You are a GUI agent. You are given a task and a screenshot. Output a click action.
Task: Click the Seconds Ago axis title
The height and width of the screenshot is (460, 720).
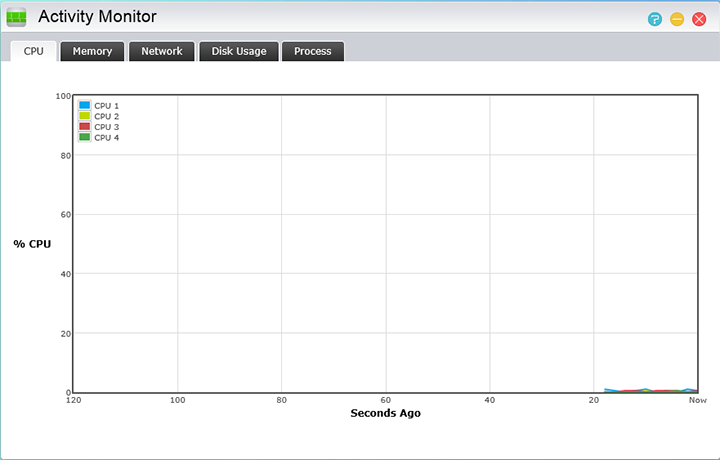click(385, 413)
